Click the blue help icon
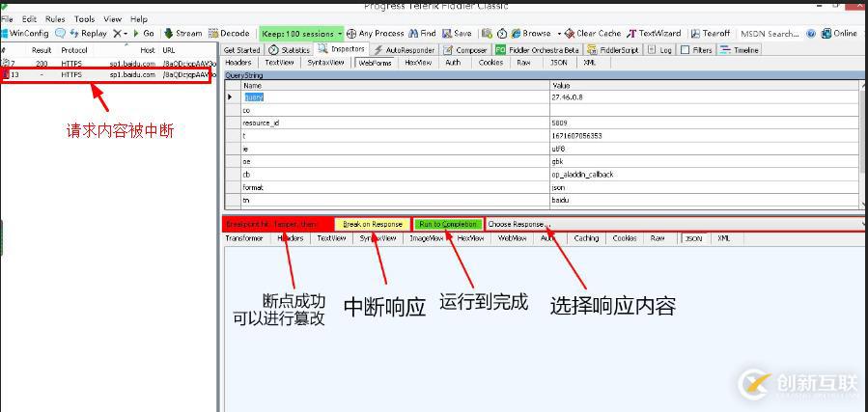Viewport: 868px width, 412px height. [811, 33]
